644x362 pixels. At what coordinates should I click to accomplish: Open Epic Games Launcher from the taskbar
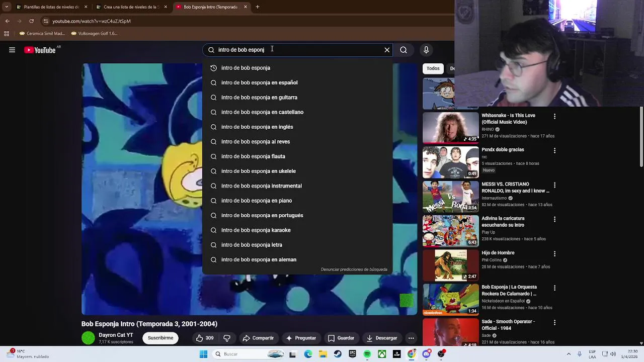(353, 354)
